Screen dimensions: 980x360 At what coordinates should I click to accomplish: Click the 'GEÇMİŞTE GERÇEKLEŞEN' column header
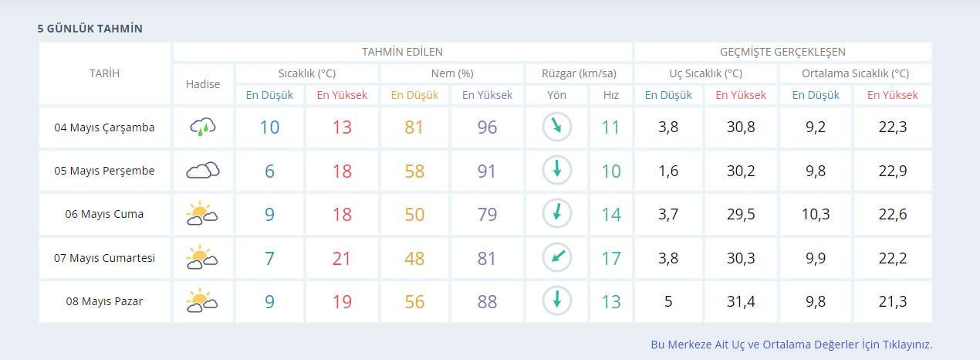coord(782,52)
